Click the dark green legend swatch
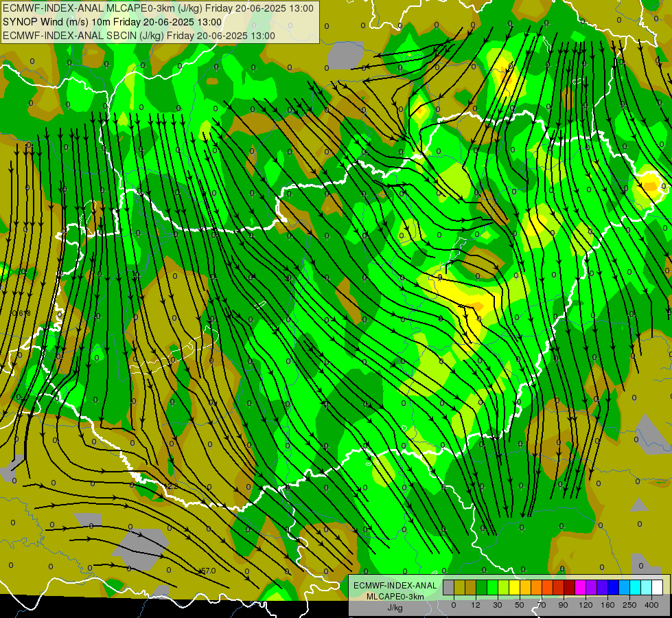This screenshot has width=672, height=618. pos(482,587)
